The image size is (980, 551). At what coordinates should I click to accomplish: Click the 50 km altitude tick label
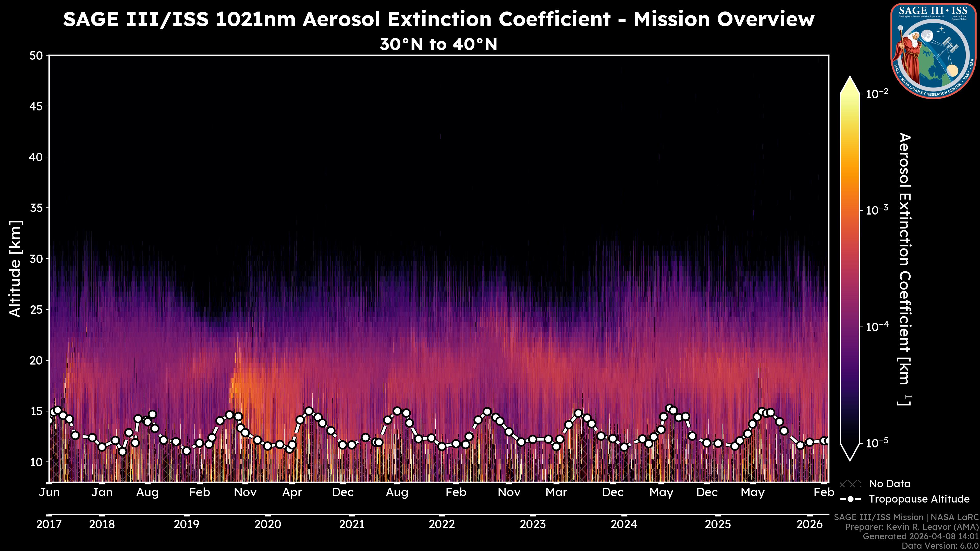click(36, 56)
